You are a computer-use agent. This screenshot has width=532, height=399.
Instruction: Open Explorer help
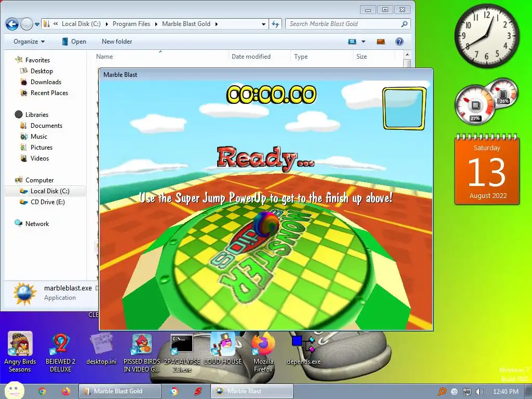tap(400, 42)
